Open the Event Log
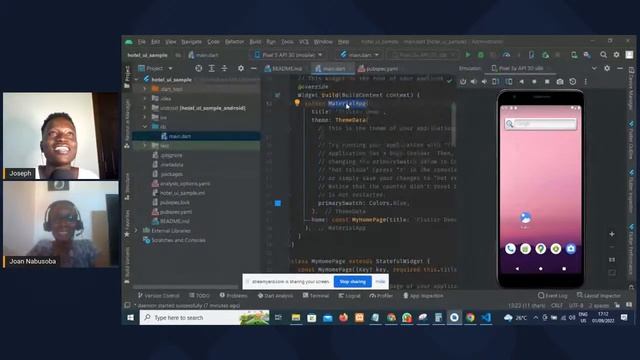640x360 pixels. [553, 296]
